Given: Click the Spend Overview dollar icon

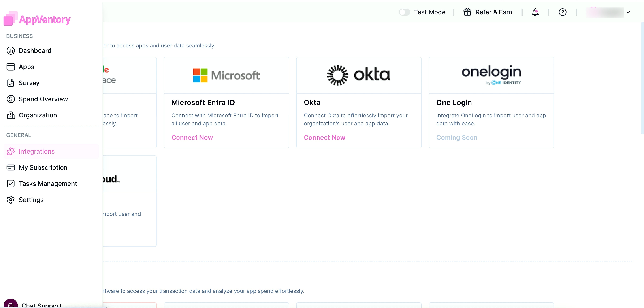Looking at the screenshot, I should coord(11,99).
